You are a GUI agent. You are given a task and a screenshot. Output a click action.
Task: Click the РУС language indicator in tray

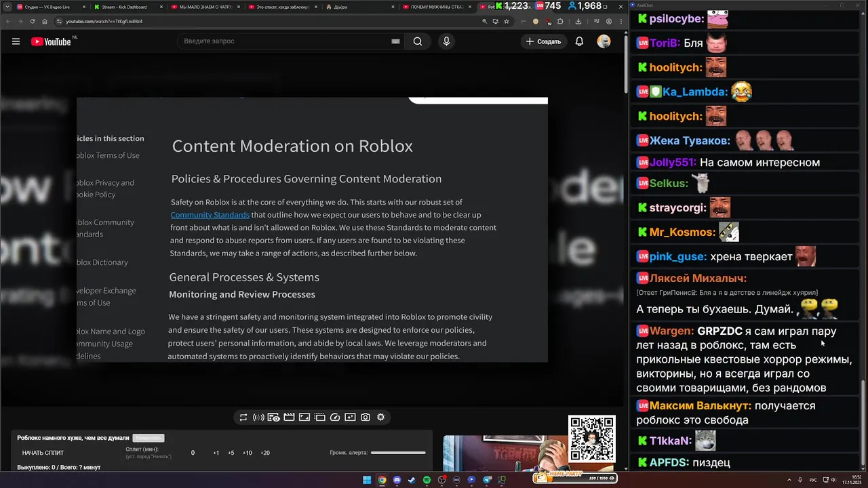coord(813,480)
